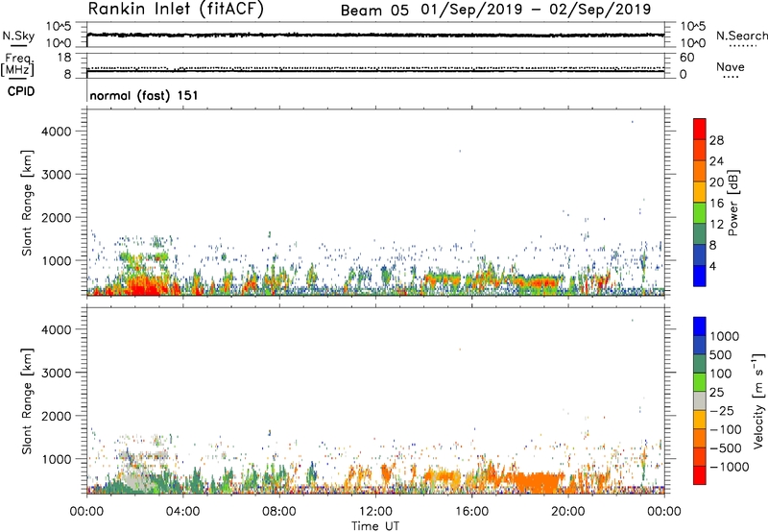This screenshot has height=532, width=768.
Task: Click the orange negative-velocity band near 19:00
Action: click(x=537, y=482)
